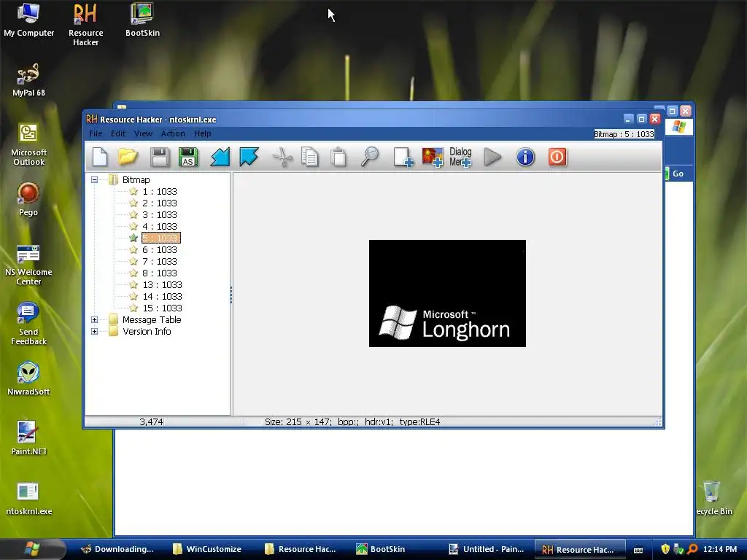747x560 pixels.
Task: Select bitmap resource 6 : 1033
Action: click(160, 250)
